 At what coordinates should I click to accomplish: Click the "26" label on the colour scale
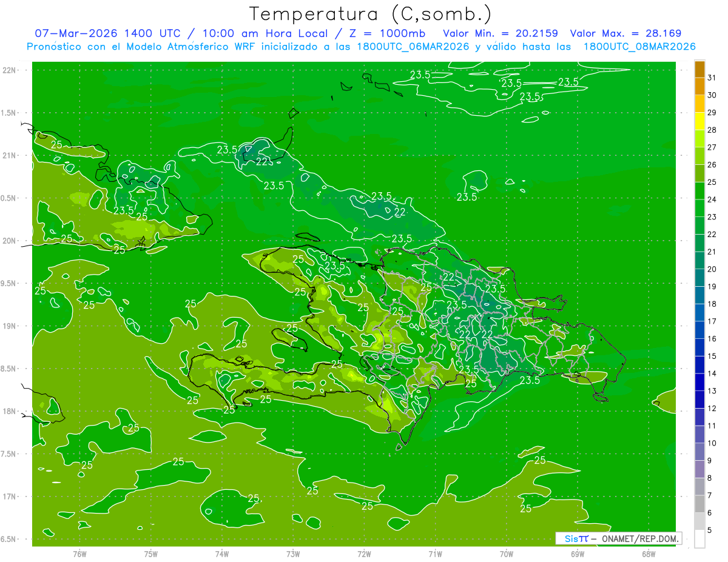712,165
